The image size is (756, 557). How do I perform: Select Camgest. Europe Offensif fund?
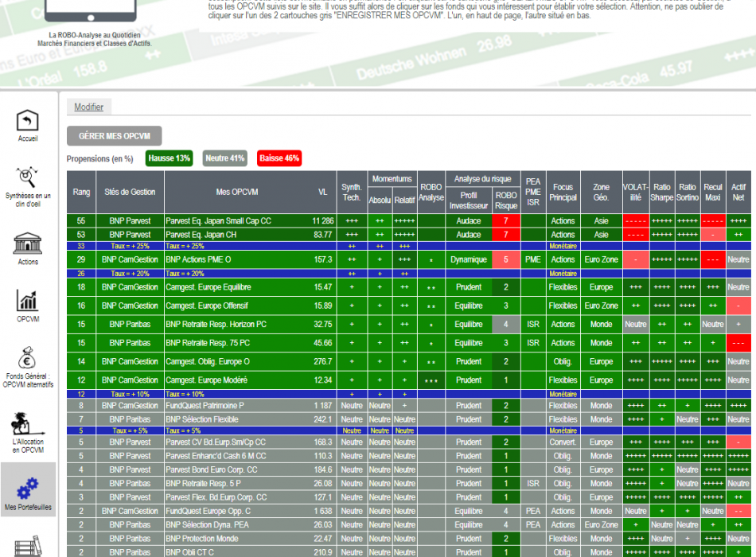(207, 306)
